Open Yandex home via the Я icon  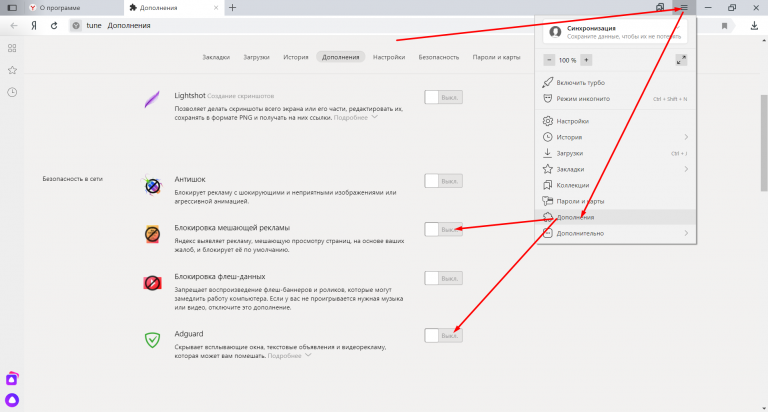point(34,25)
